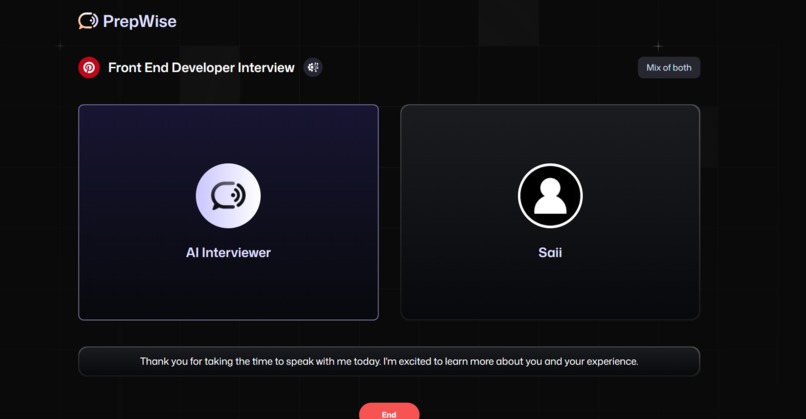The height and width of the screenshot is (419, 806).
Task: Click the red Pinterest company logo
Action: coord(89,67)
